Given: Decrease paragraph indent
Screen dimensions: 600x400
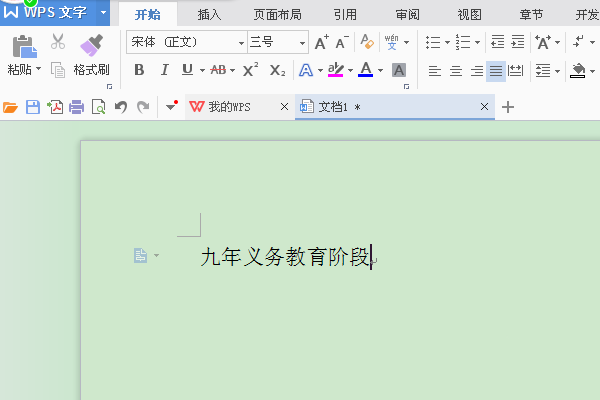Looking at the screenshot, I should (497, 42).
